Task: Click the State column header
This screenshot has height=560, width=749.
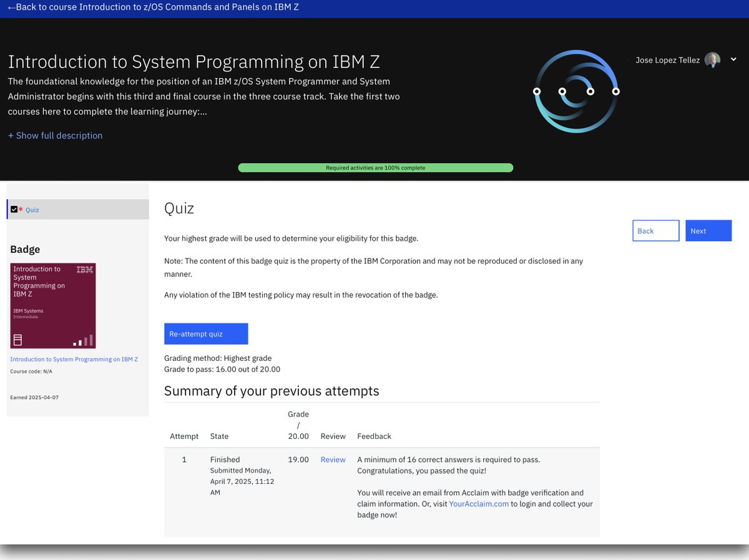Action: (219, 436)
